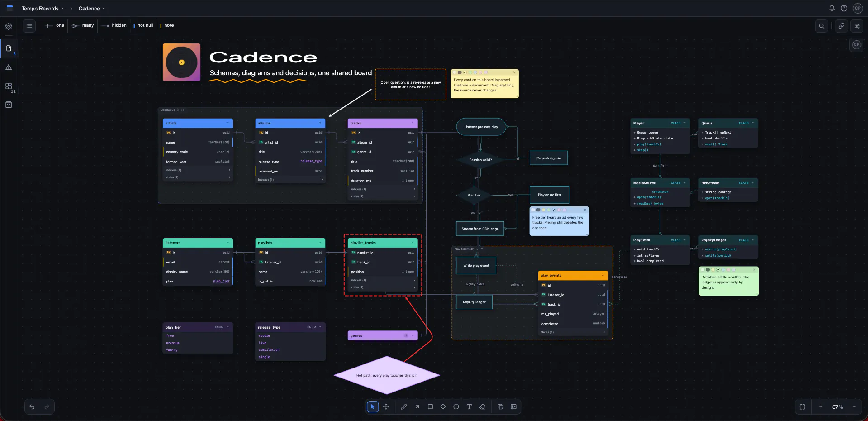The height and width of the screenshot is (421, 868).
Task: Open the collapsed genres table
Action: [x=383, y=335]
